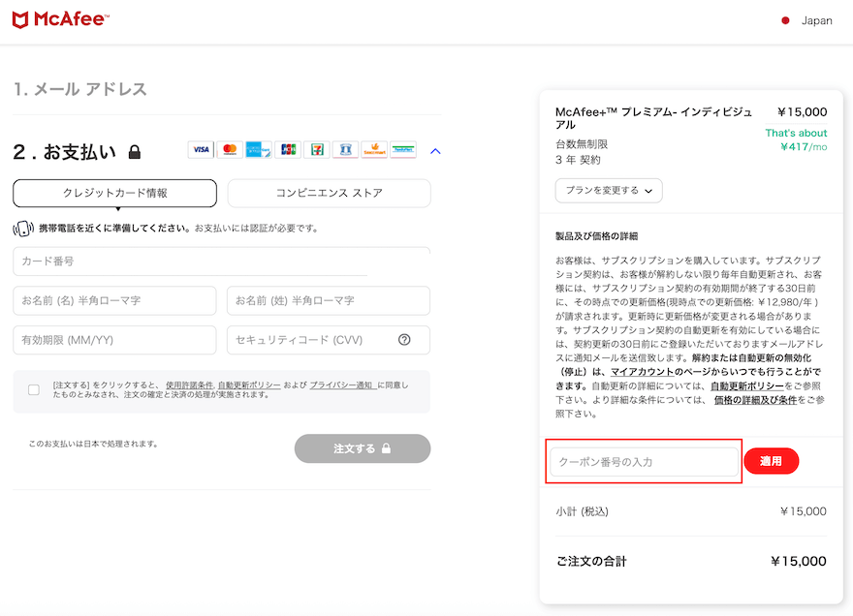Click the お名前 (名) first name field
Image resolution: width=853 pixels, height=616 pixels.
(x=114, y=300)
